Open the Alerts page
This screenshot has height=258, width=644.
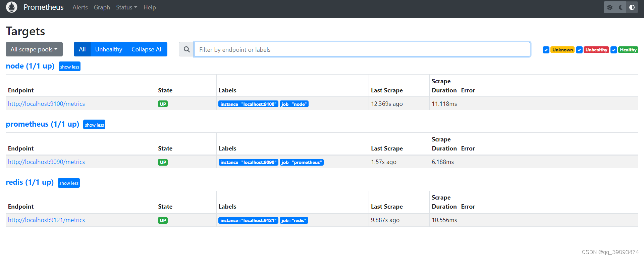[80, 7]
